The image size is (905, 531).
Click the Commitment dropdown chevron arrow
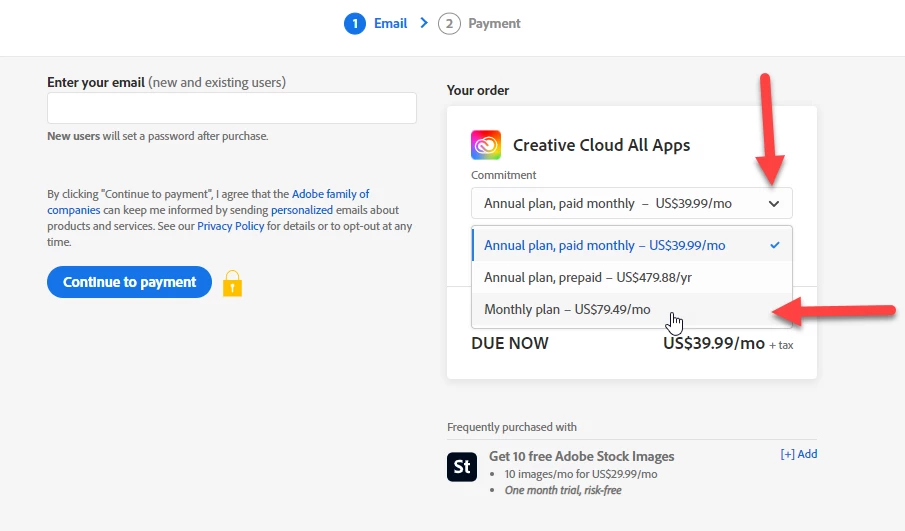click(774, 204)
